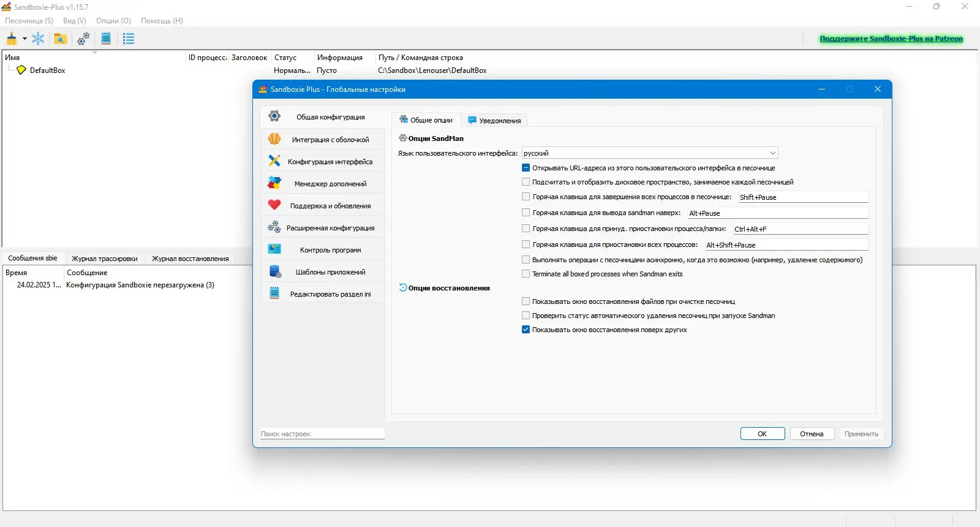Click the red heart icon for Поддержка и обновления
Viewport: 980px width, 527px height.
pos(274,205)
